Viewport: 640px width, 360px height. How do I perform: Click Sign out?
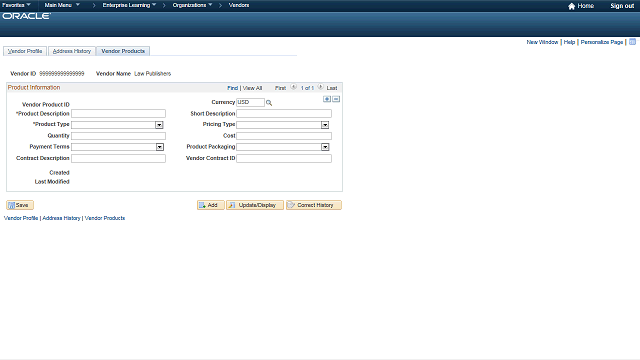[622, 6]
